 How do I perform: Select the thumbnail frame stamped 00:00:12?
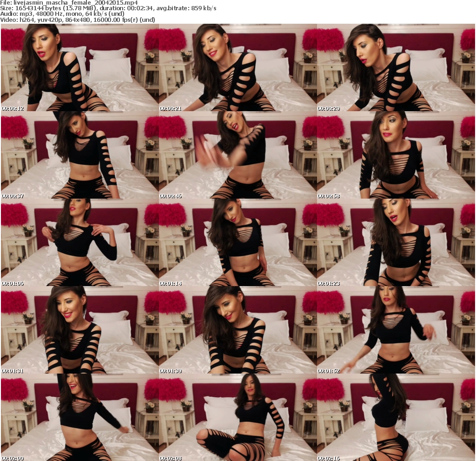tap(80, 67)
